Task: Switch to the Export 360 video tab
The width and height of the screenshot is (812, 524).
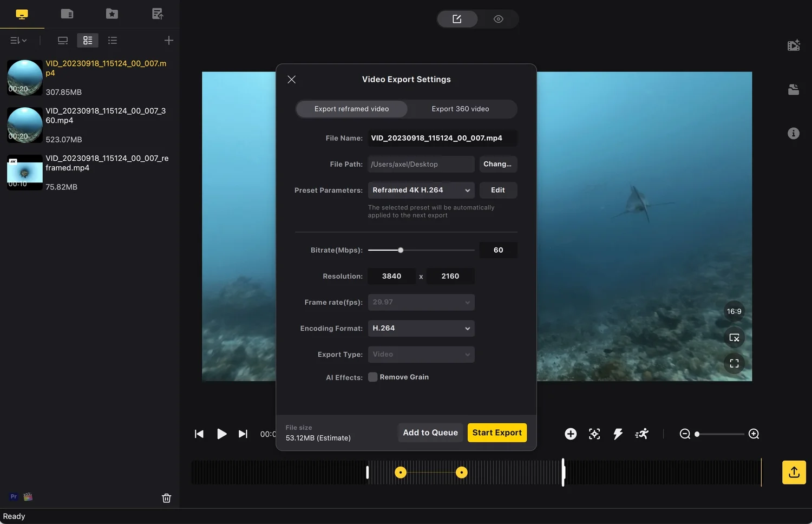Action: pos(460,109)
